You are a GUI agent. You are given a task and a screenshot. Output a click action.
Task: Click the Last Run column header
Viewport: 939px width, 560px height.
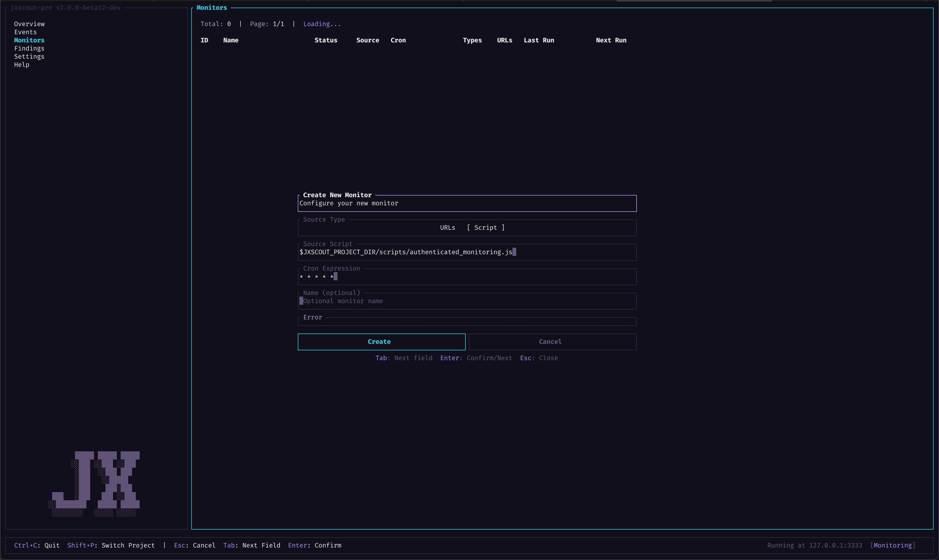539,40
